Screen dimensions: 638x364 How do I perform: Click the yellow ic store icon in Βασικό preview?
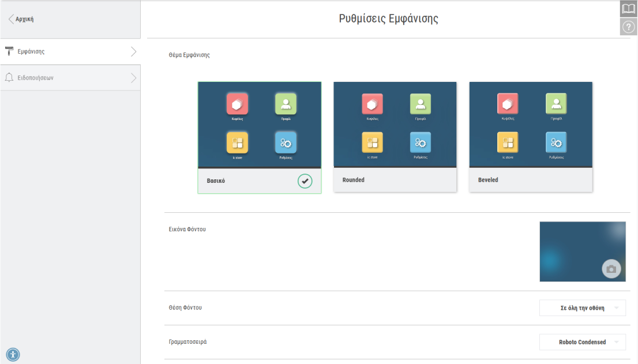237,142
